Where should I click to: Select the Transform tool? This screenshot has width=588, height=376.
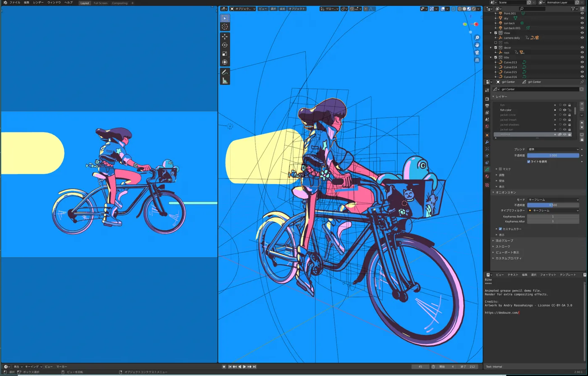225,62
